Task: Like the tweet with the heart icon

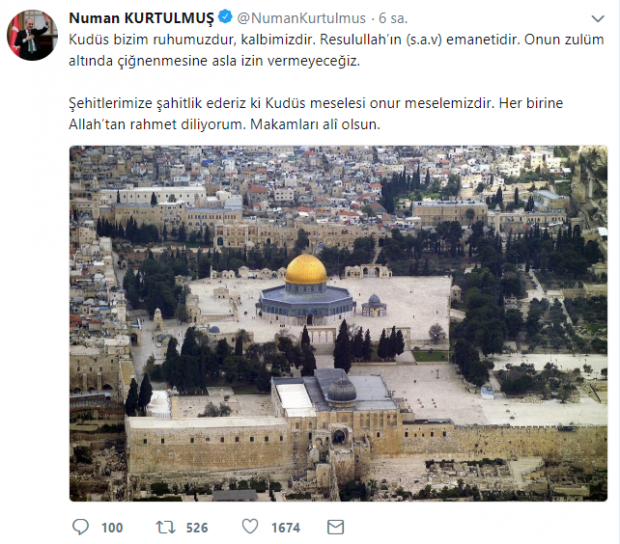Action: pyautogui.click(x=250, y=527)
